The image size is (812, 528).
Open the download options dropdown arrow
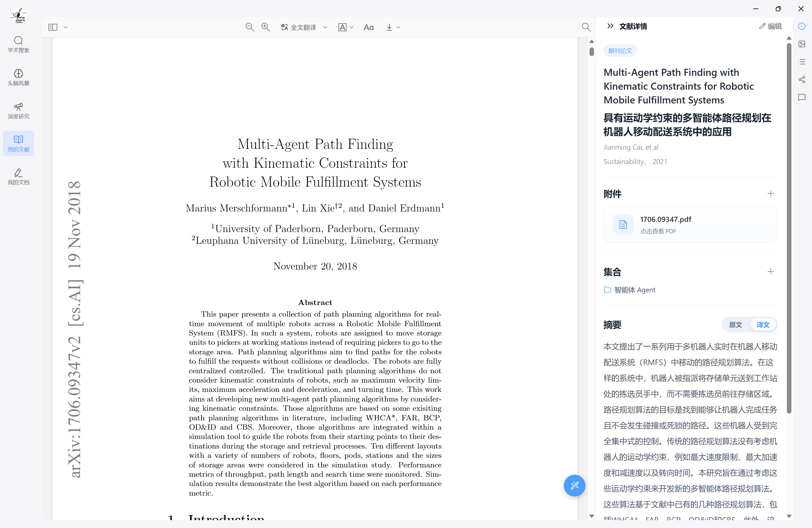point(398,27)
